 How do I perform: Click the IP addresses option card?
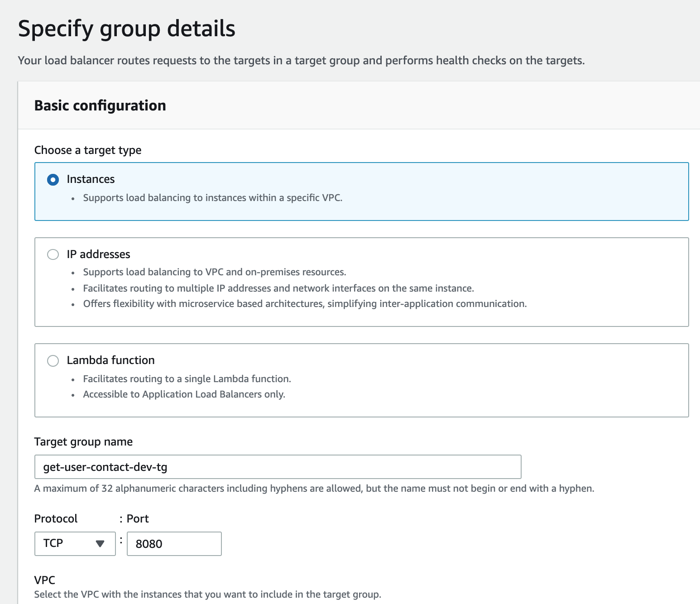tap(361, 282)
